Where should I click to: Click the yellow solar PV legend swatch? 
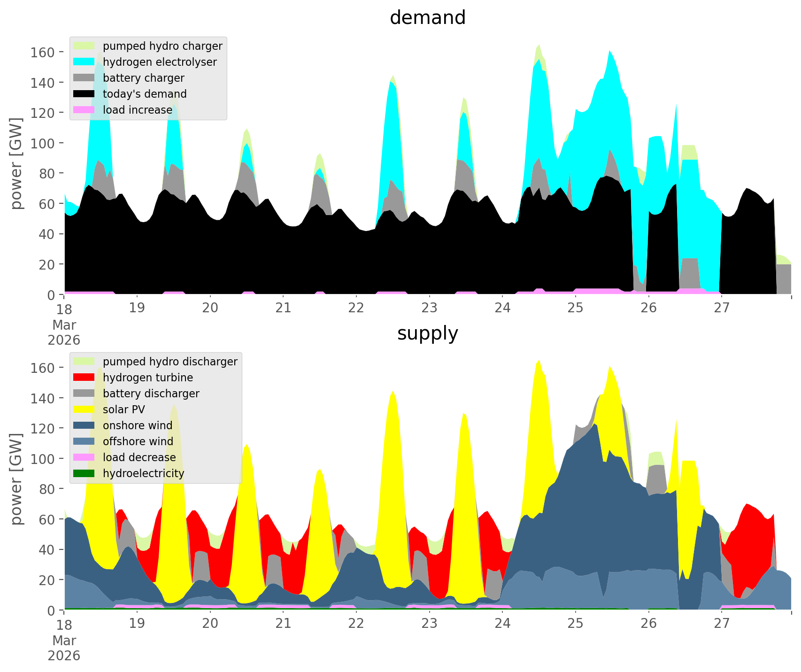(x=84, y=409)
